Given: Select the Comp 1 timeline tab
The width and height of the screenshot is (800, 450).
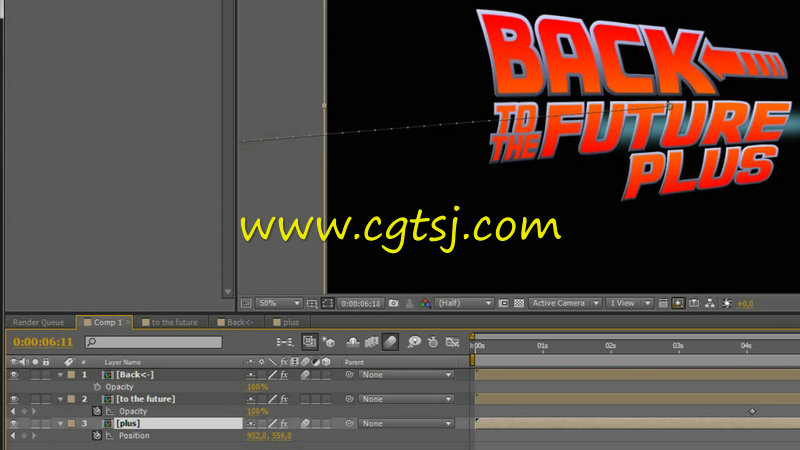Looking at the screenshot, I should tap(103, 322).
